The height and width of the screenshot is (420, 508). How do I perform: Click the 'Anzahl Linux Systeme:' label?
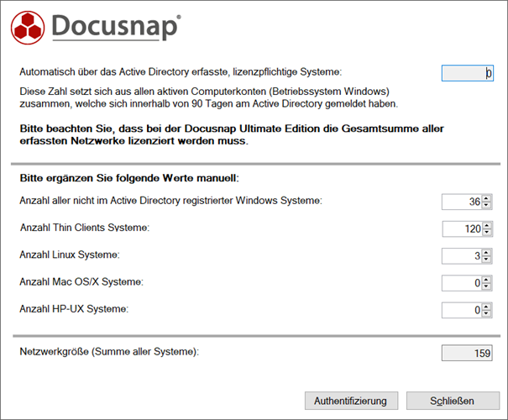click(70, 255)
